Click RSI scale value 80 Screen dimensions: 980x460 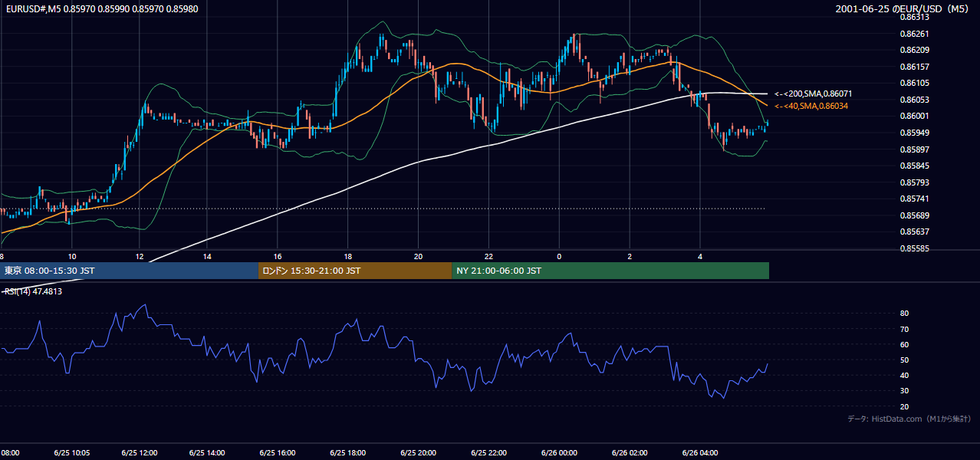pyautogui.click(x=905, y=314)
